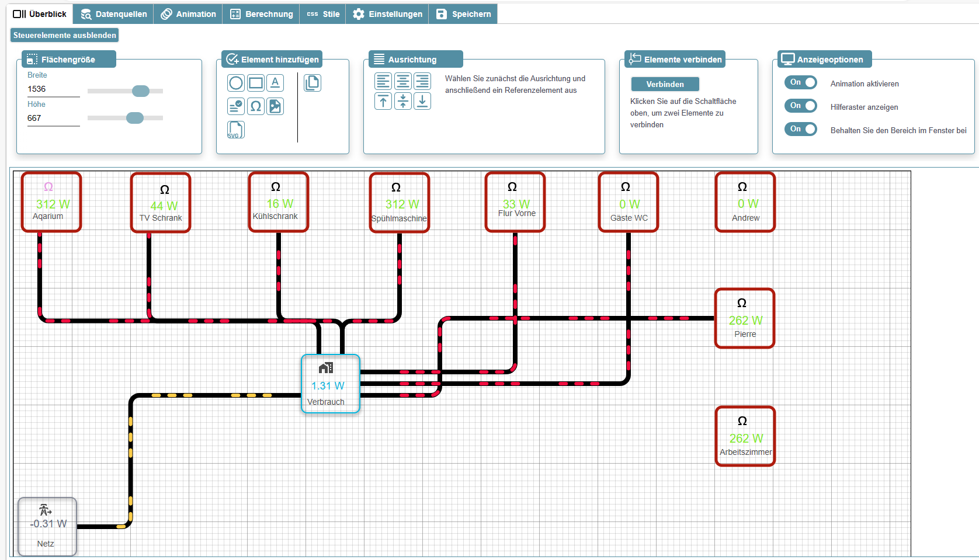The height and width of the screenshot is (560, 979).
Task: Align elements to the bottom
Action: (422, 101)
